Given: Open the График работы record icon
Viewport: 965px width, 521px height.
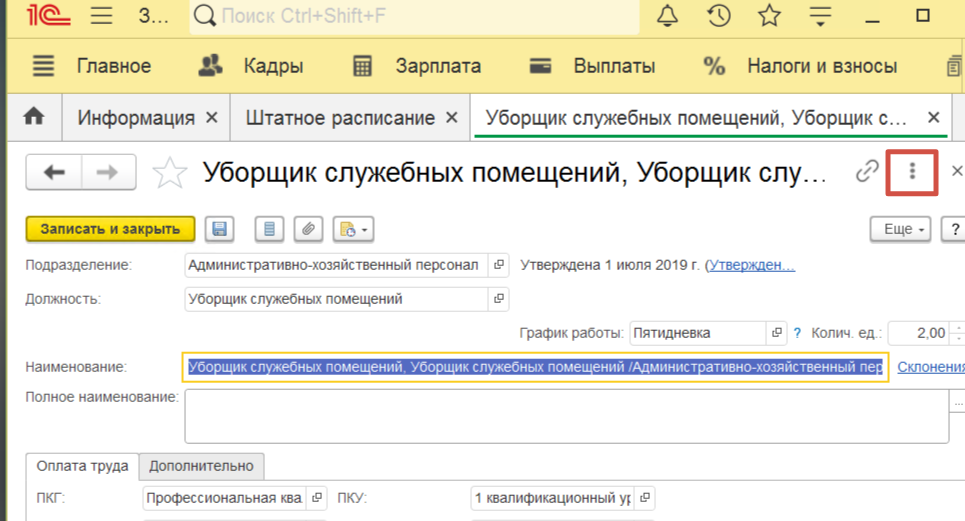Looking at the screenshot, I should [x=777, y=333].
